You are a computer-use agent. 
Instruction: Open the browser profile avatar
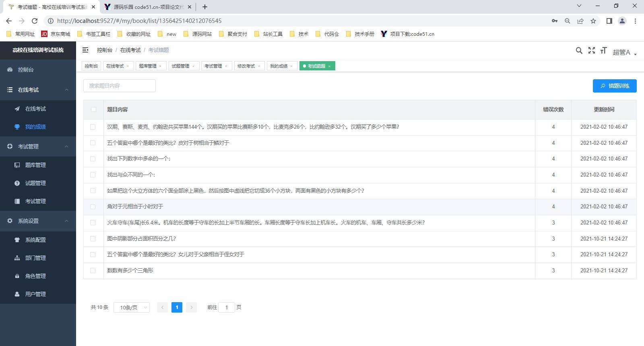(x=622, y=21)
